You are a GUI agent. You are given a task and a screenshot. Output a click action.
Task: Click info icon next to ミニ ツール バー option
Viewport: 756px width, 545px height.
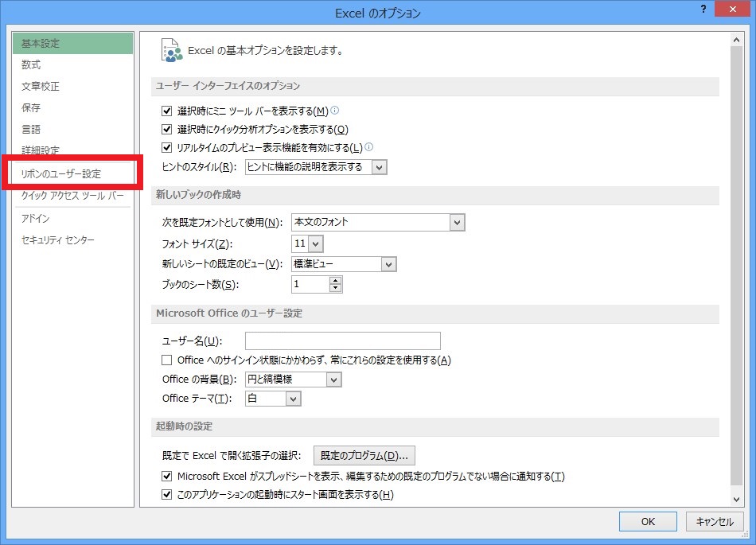[x=334, y=111]
